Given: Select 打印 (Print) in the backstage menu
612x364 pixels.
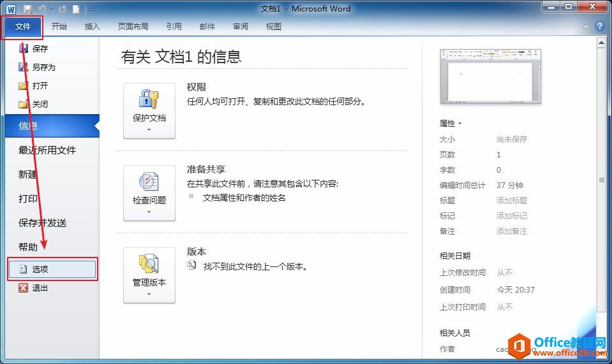Looking at the screenshot, I should 28,198.
